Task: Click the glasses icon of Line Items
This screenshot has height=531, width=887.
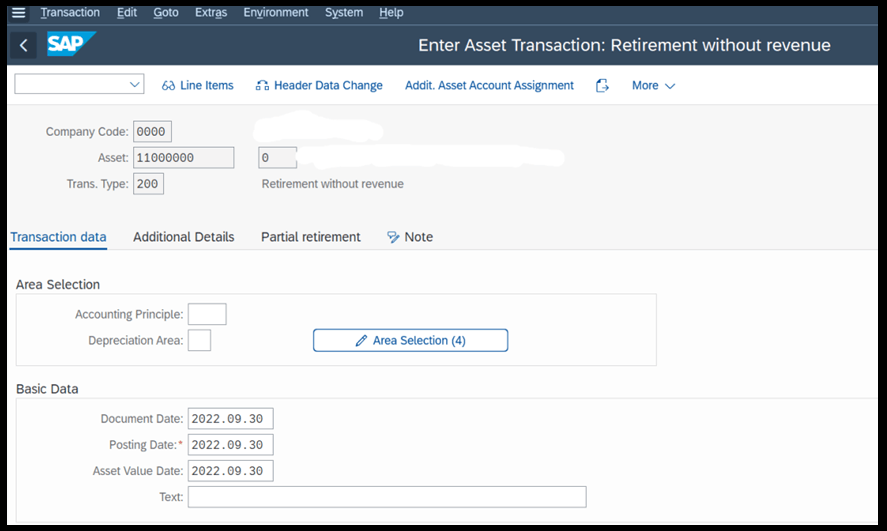Action: (x=168, y=86)
